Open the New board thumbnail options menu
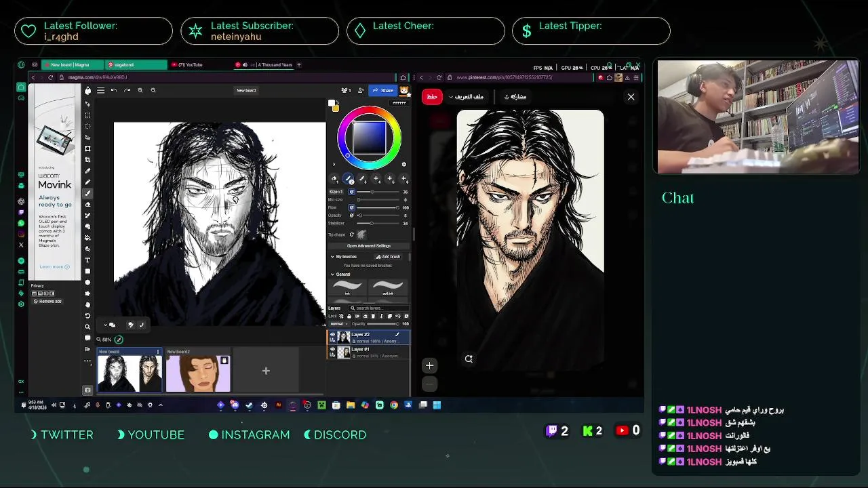The height and width of the screenshot is (488, 868). [159, 352]
